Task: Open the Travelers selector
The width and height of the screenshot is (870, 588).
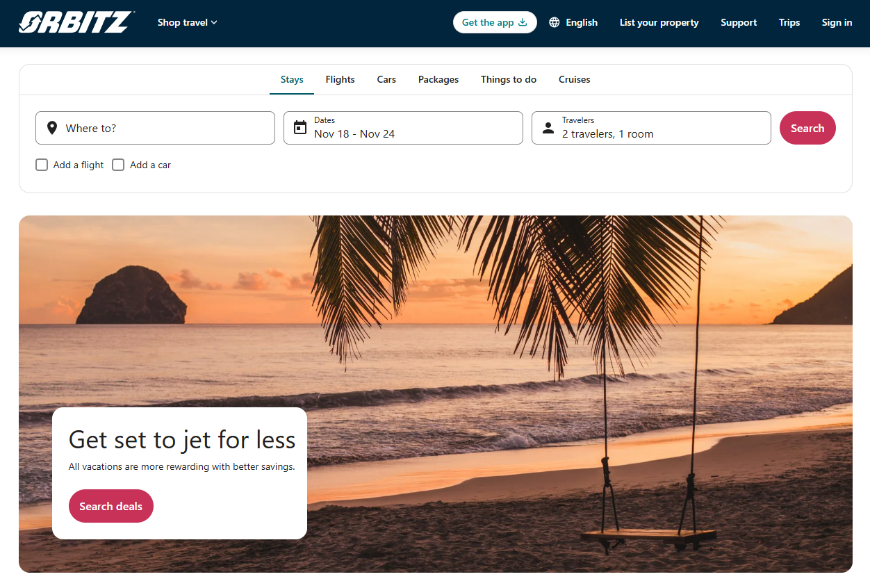Action: 651,128
